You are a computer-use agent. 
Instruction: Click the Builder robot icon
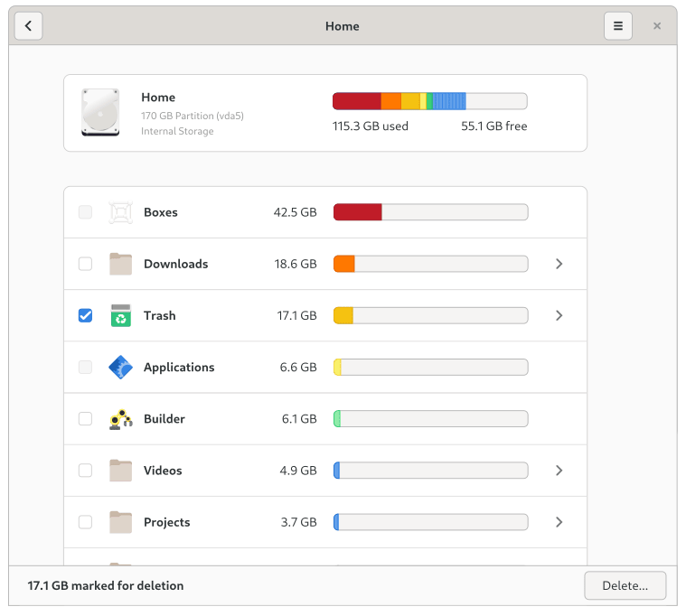[x=120, y=419]
